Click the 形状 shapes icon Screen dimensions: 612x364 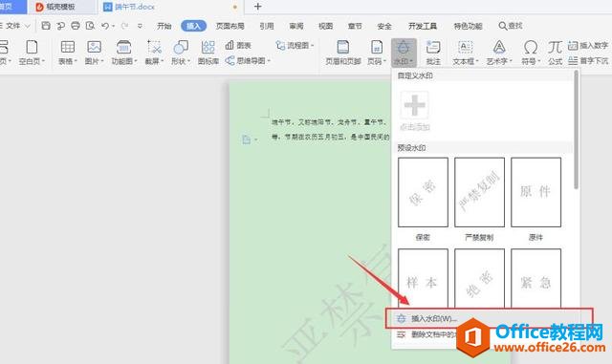coord(181,47)
